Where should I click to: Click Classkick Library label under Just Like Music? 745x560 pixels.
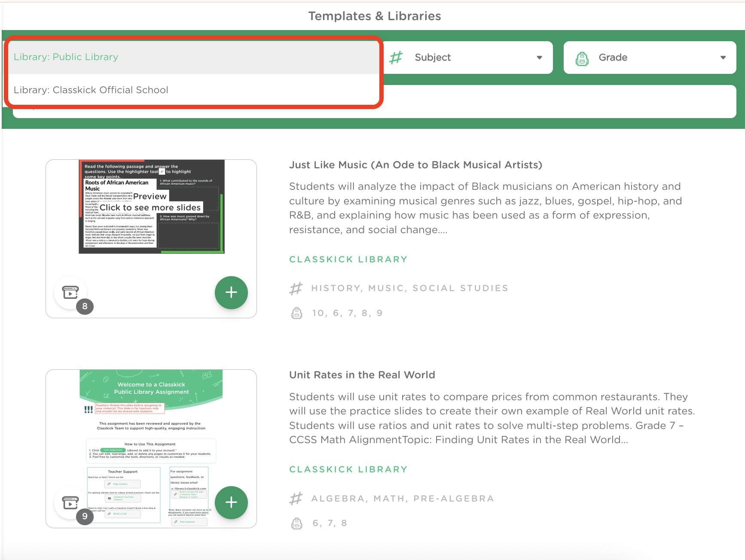[348, 259]
